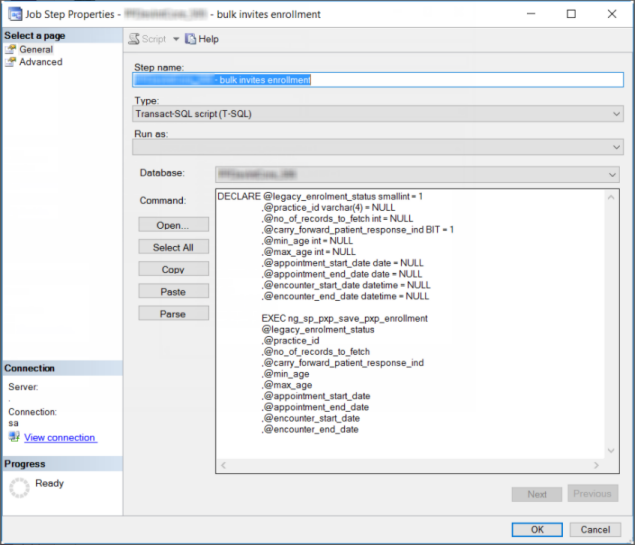This screenshot has height=545, width=635.
Task: Click the Paste button
Action: pos(173,292)
